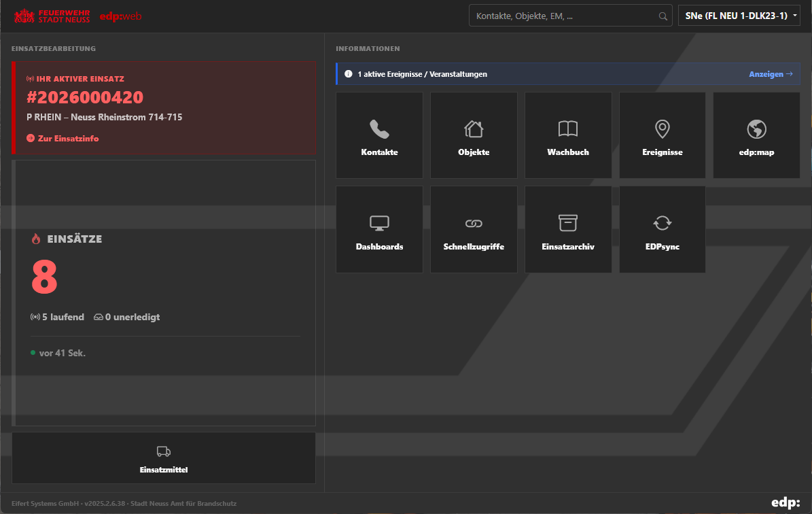The image size is (812, 514).
Task: Select the 0 unerledigt status indicator
Action: (x=127, y=317)
